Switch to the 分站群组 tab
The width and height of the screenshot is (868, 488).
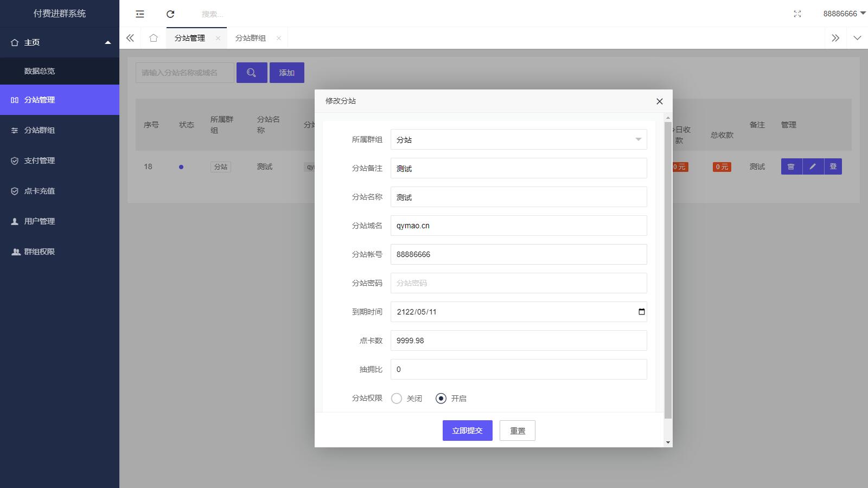[251, 38]
